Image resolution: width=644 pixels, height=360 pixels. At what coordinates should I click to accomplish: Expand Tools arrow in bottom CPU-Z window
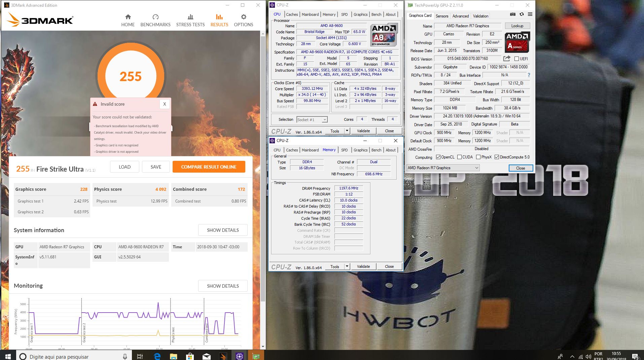[x=347, y=266]
